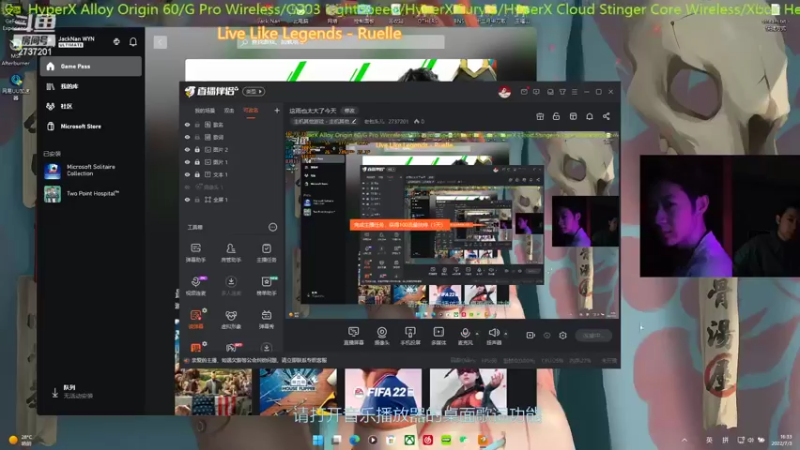Add a screen capture source from bottom bar
The image size is (800, 450).
click(x=353, y=336)
